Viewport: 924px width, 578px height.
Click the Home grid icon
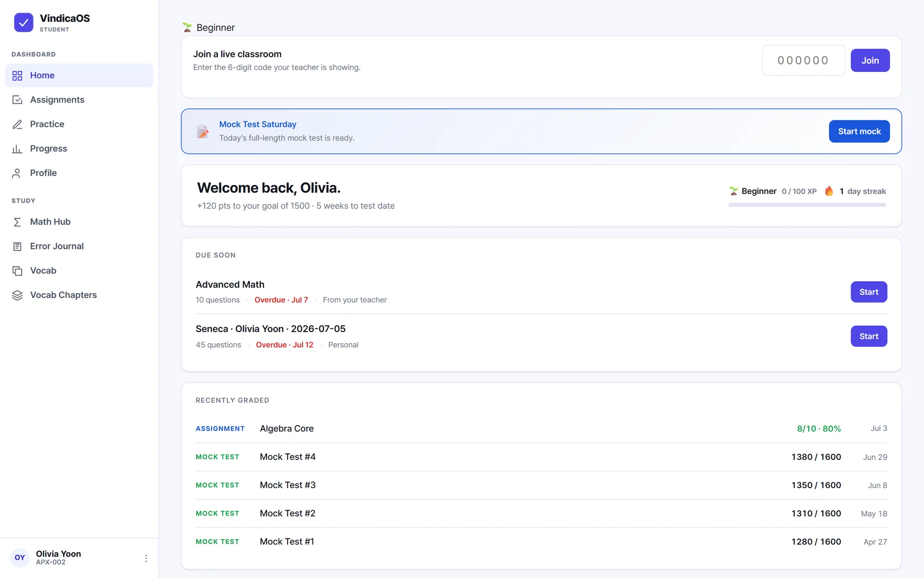[17, 76]
